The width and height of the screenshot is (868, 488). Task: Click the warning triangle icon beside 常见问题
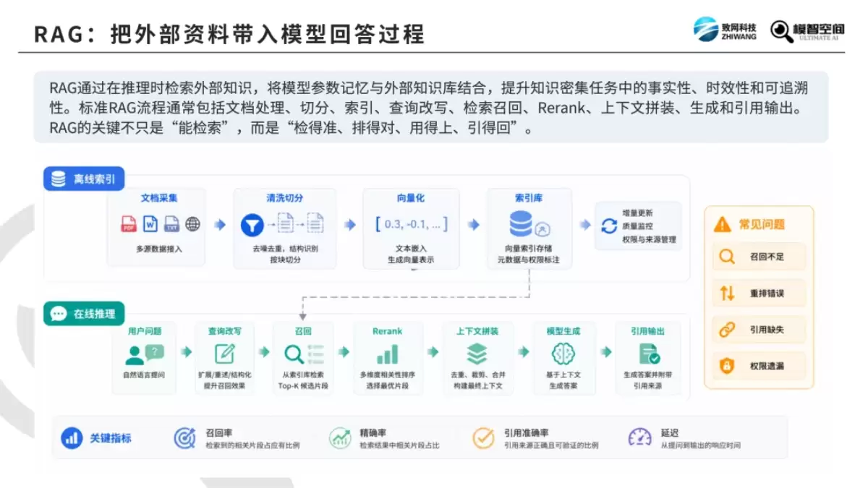coord(722,224)
